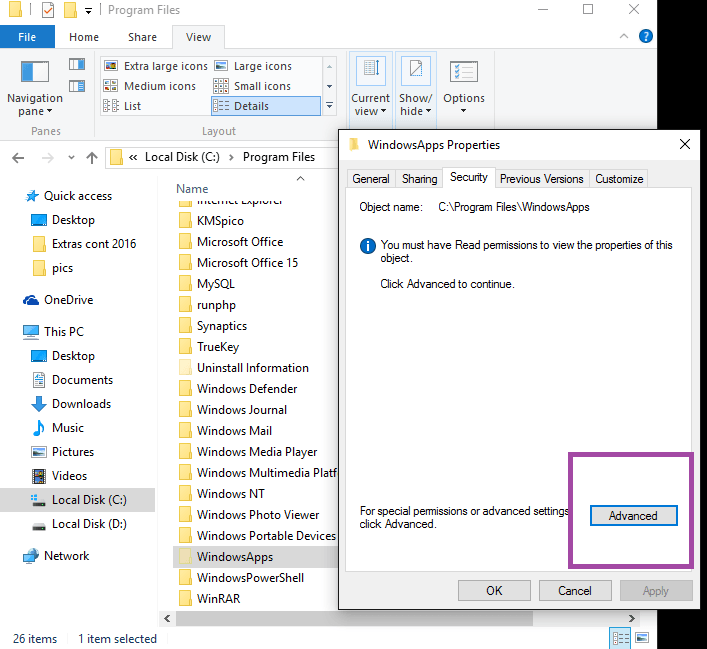The image size is (707, 649).
Task: Switch to details view via status bar icon
Action: 620,638
